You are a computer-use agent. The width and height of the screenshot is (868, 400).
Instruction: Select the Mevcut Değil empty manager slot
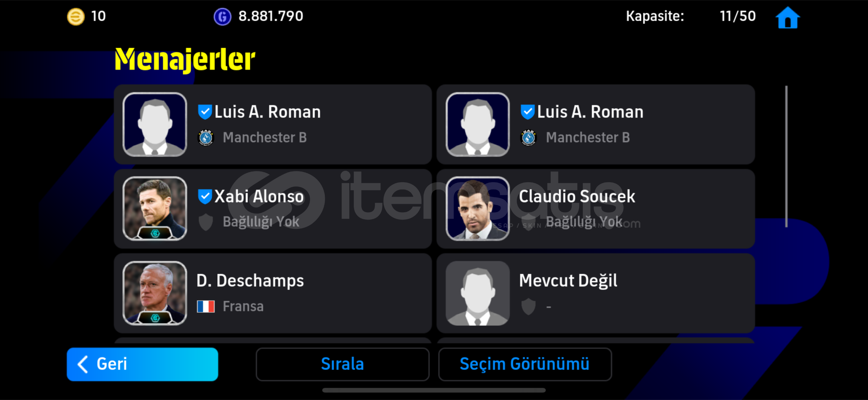click(x=596, y=293)
